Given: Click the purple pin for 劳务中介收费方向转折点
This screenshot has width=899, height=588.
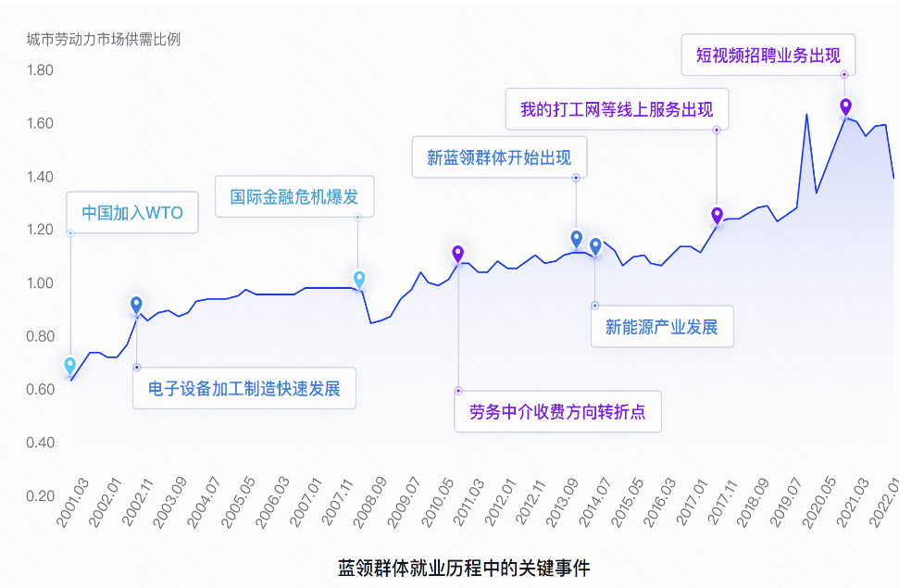Looking at the screenshot, I should [457, 254].
